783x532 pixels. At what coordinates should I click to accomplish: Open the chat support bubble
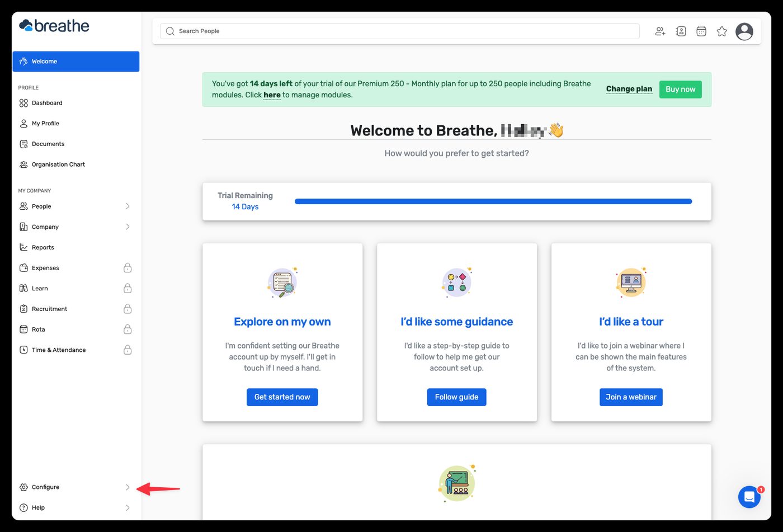pyautogui.click(x=749, y=497)
